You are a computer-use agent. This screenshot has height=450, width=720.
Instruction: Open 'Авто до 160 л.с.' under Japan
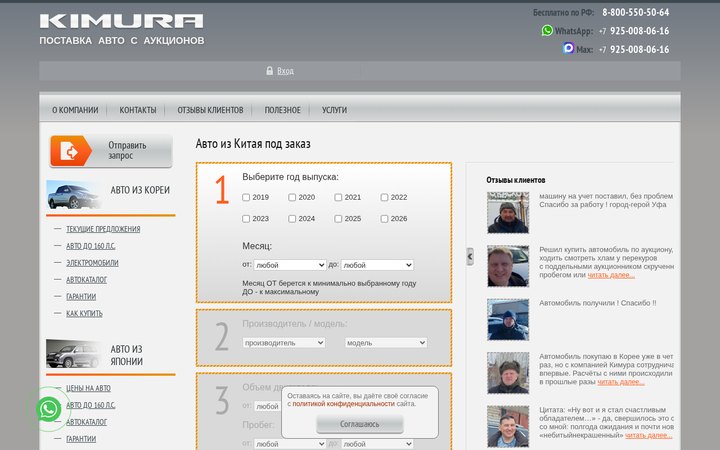[90, 405]
